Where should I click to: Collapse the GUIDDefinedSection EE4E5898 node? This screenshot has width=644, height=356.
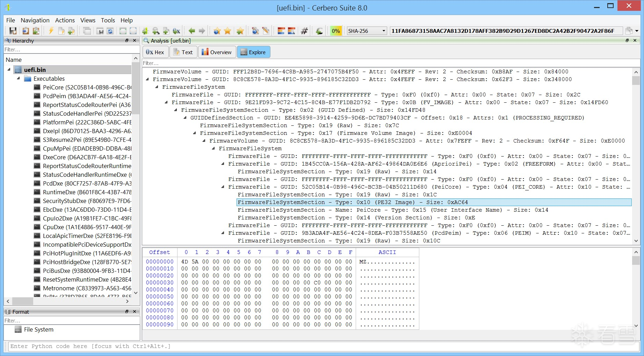pyautogui.click(x=185, y=118)
